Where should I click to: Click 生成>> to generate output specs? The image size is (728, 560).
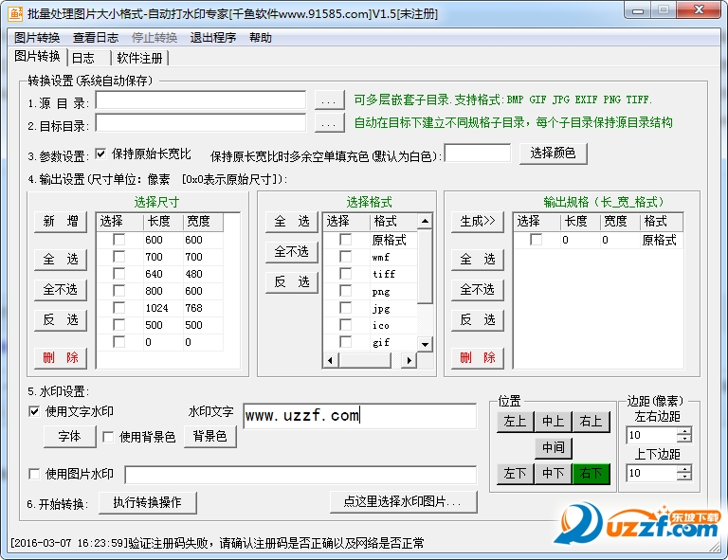478,222
